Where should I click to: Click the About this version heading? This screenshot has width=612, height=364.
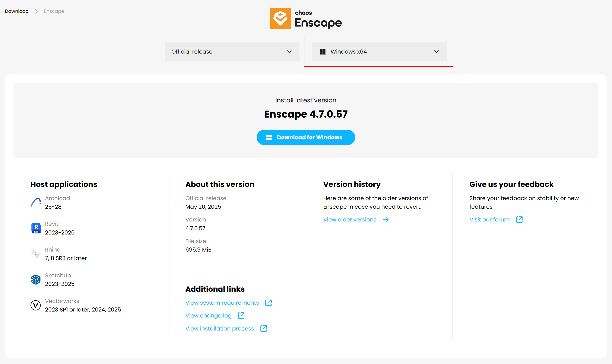coord(220,184)
